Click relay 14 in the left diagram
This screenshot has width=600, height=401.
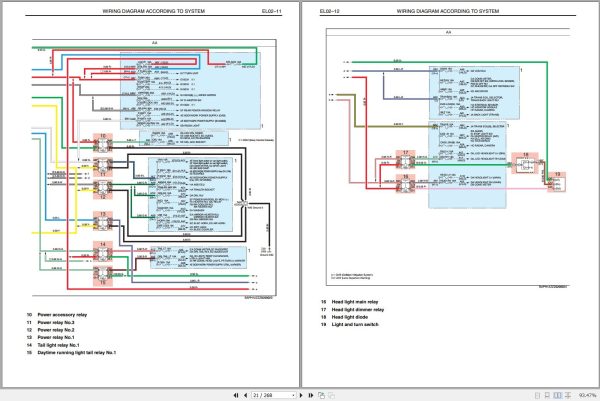coord(103,251)
